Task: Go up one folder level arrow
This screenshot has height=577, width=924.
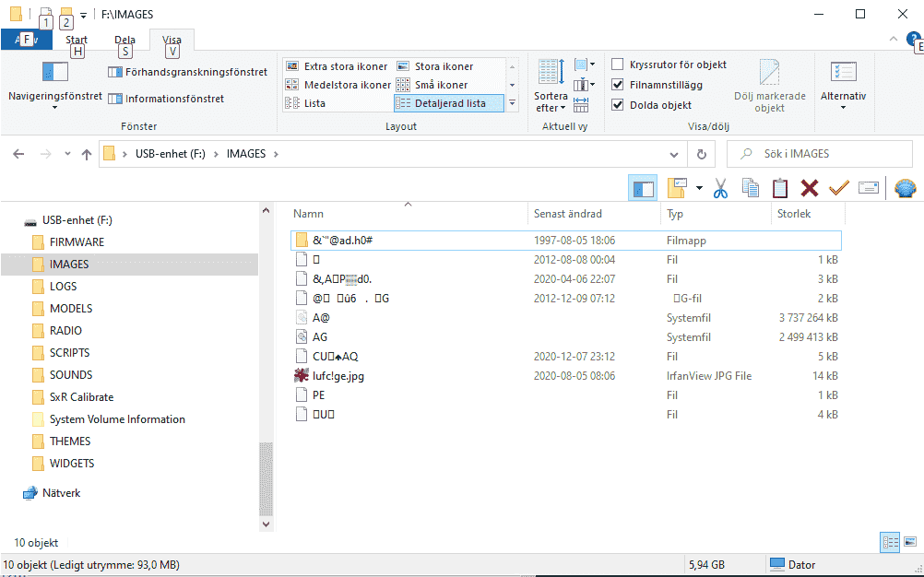Action: [x=87, y=155]
